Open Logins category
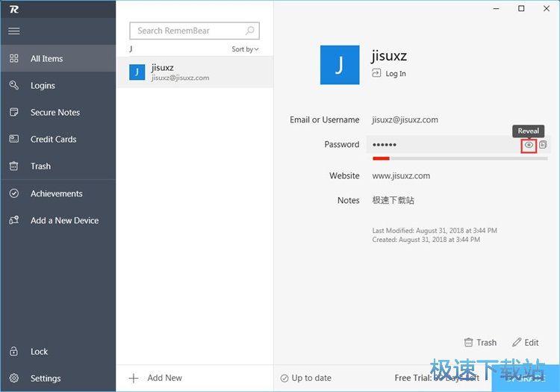Screen dimensions: 560x392 click(x=57, y=86)
